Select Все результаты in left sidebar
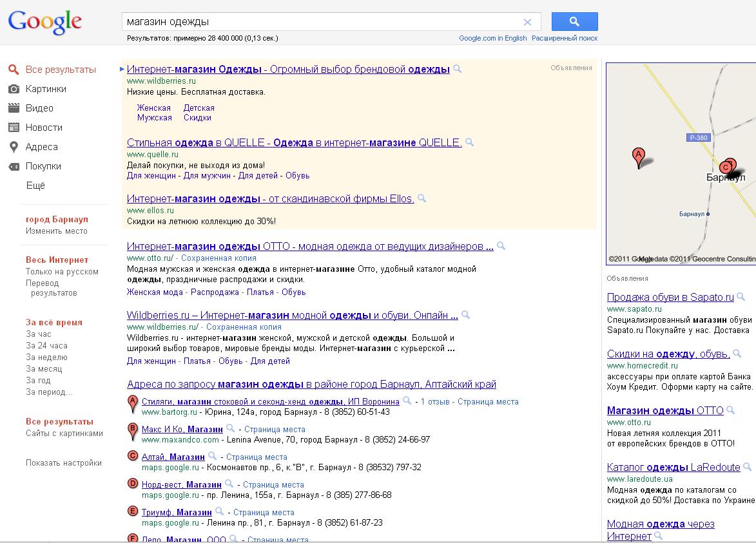The width and height of the screenshot is (756, 543). point(61,70)
